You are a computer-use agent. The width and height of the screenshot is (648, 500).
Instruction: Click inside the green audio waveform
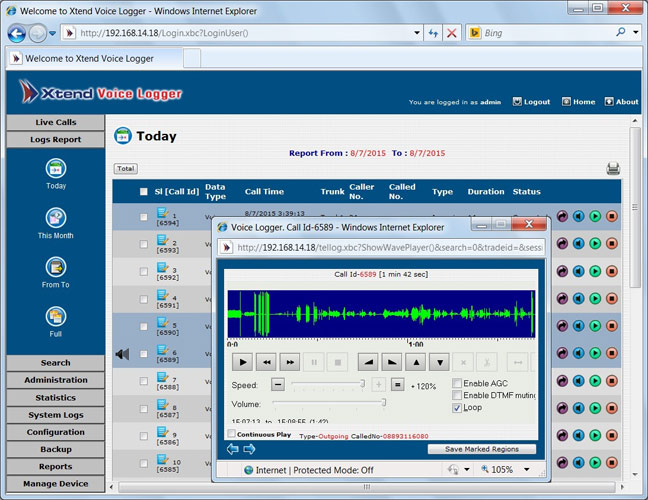pyautogui.click(x=381, y=314)
